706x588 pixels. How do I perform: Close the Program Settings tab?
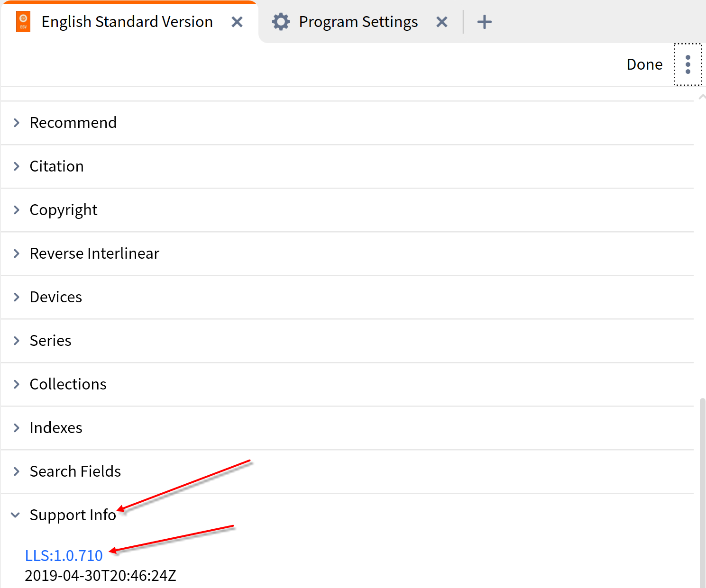tap(442, 22)
